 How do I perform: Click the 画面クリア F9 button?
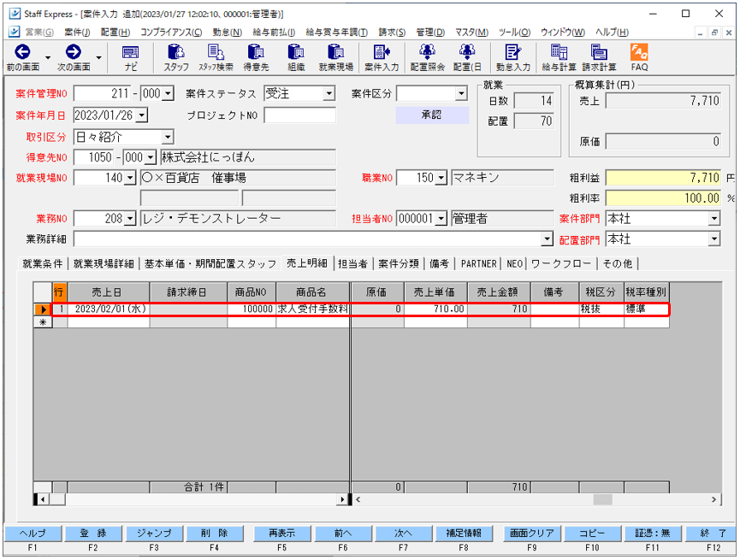(x=531, y=533)
